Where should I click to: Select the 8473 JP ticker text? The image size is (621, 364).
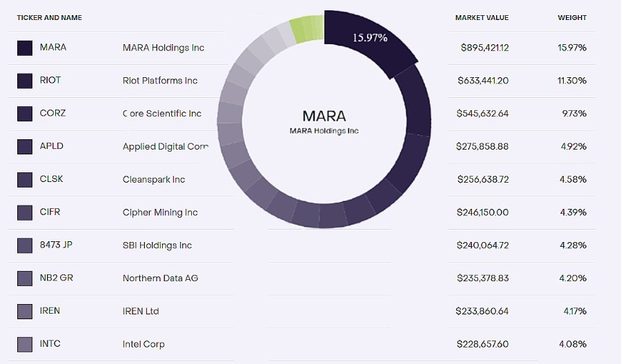pos(57,245)
